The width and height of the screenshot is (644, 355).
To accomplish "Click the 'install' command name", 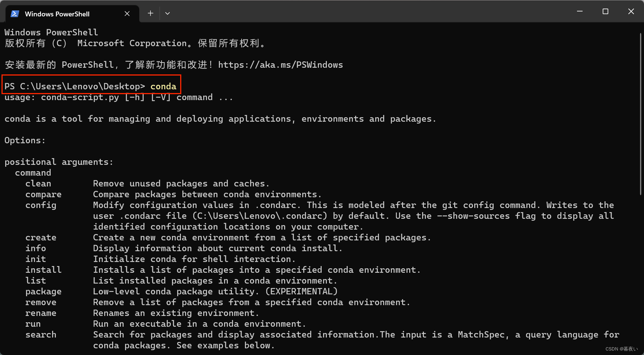I will pyautogui.click(x=44, y=270).
